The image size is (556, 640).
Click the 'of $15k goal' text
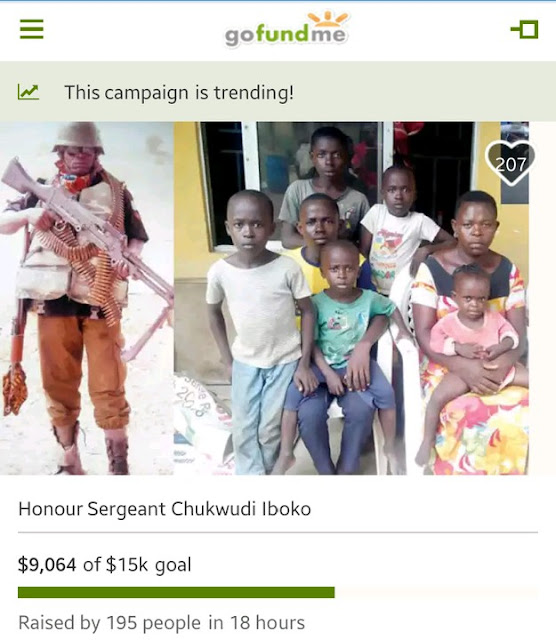click(137, 564)
